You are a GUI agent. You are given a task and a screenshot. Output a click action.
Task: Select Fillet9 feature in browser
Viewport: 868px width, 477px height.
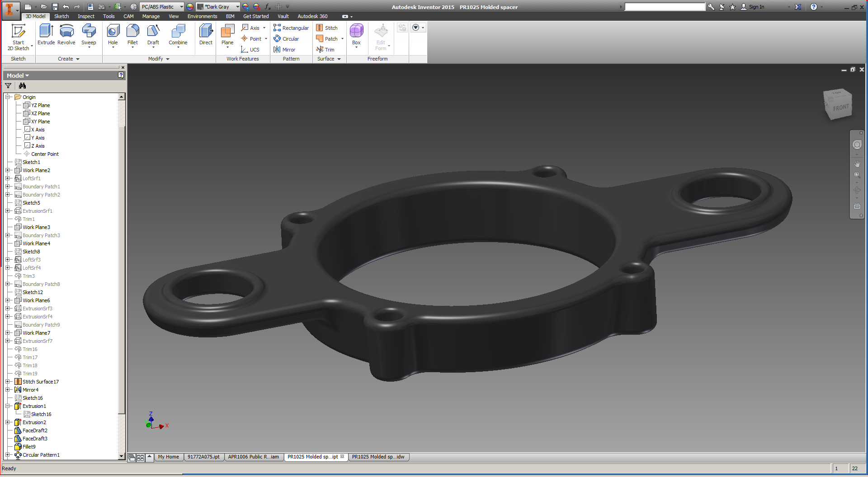pyautogui.click(x=29, y=447)
